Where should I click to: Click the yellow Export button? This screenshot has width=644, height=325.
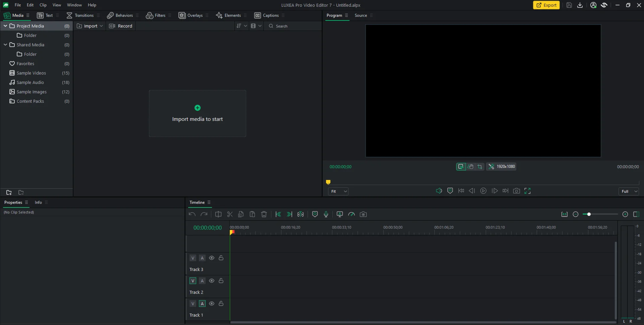(x=546, y=5)
